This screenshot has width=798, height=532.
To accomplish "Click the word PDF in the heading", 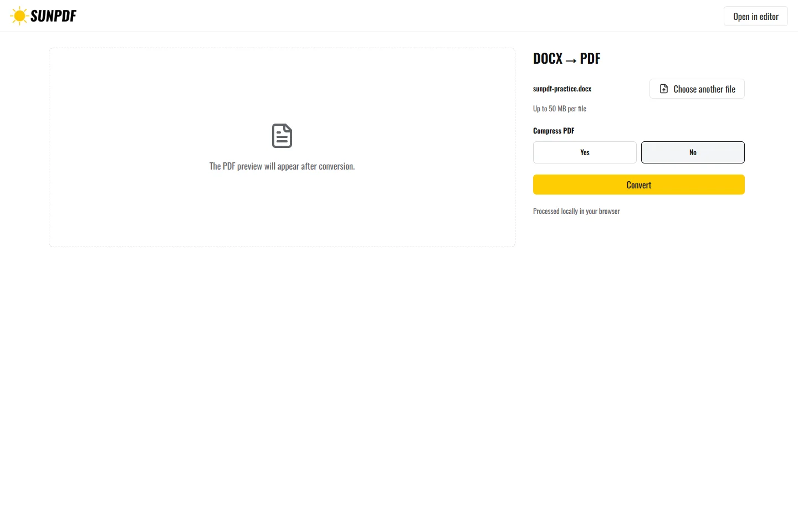I will coord(590,59).
